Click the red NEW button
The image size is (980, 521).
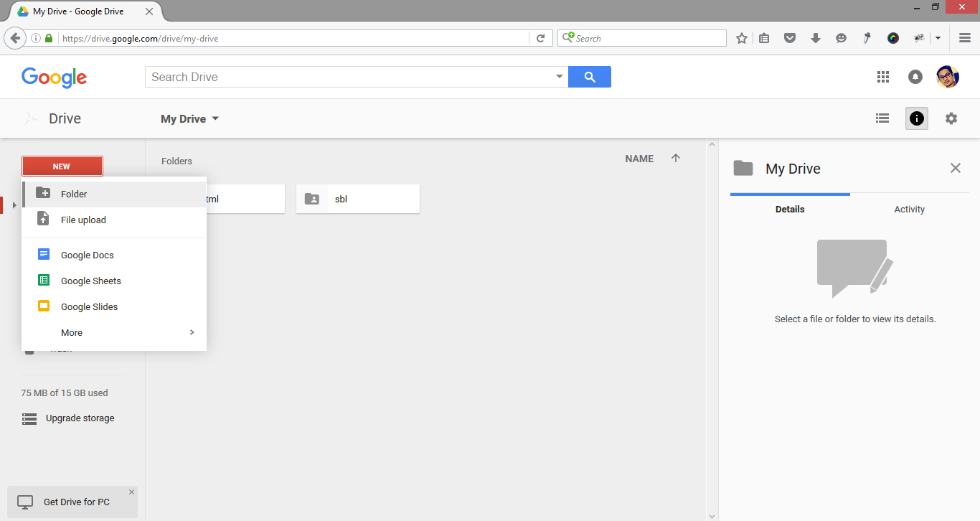[62, 166]
